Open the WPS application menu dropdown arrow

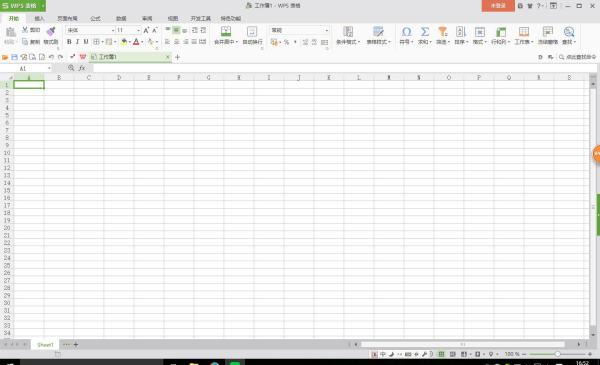tap(43, 6)
